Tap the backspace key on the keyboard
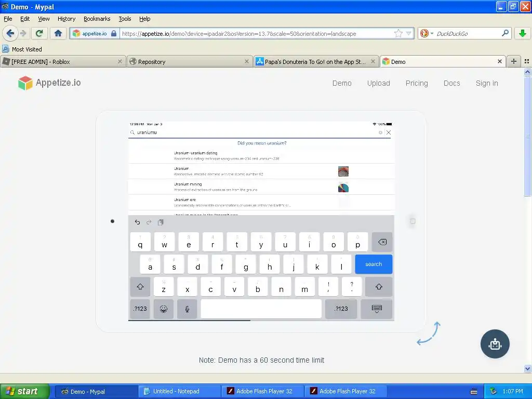Image resolution: width=532 pixels, height=399 pixels. coord(382,242)
